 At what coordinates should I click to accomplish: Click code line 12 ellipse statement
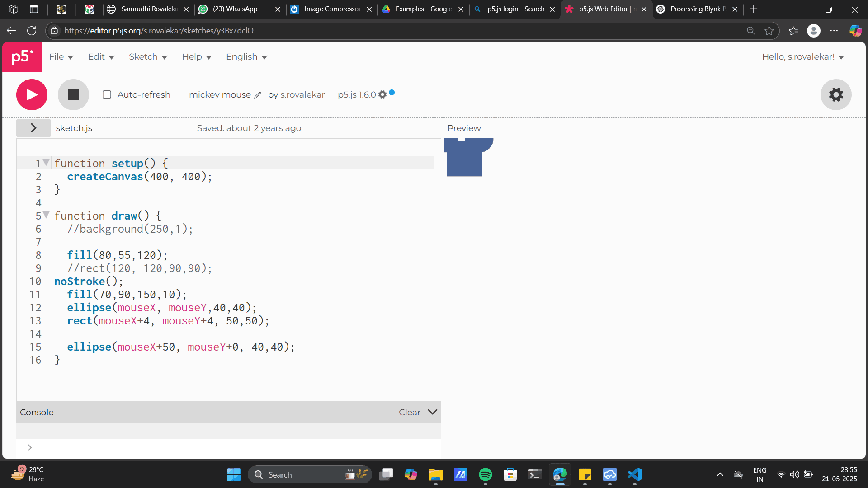pyautogui.click(x=162, y=308)
